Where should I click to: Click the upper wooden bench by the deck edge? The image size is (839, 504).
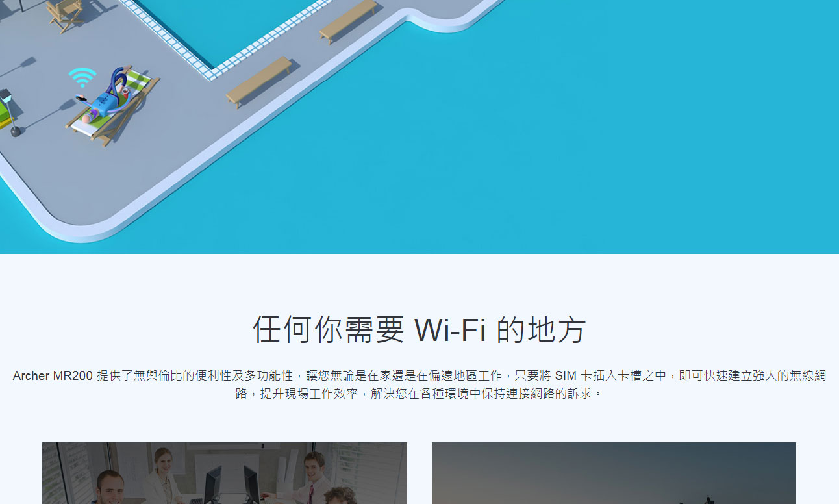point(349,20)
